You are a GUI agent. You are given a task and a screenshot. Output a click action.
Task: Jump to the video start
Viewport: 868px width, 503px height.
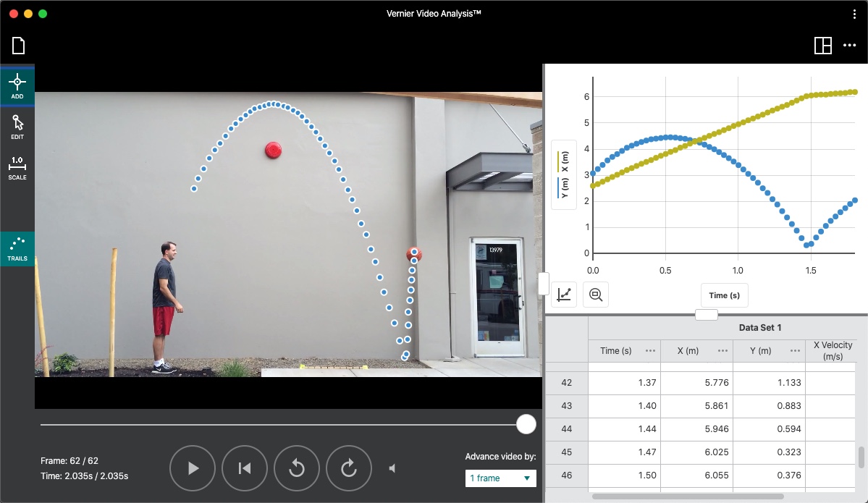click(245, 468)
